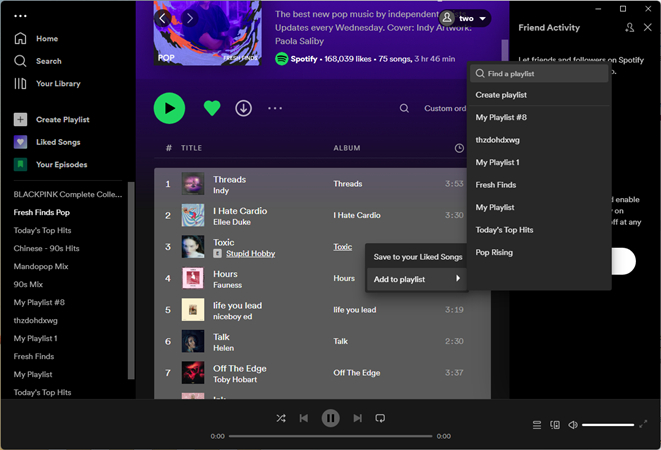
Task: Download the playlist with the arrow icon
Action: (243, 108)
